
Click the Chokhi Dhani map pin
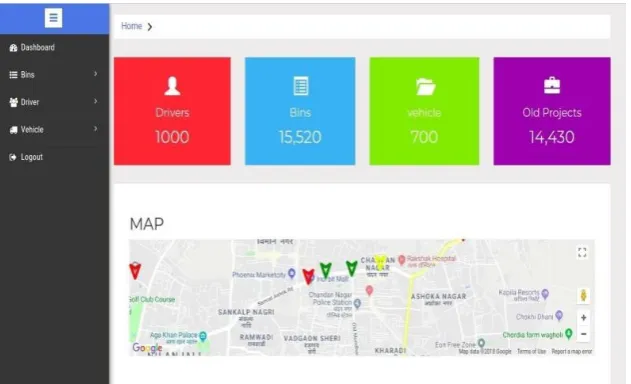(559, 315)
